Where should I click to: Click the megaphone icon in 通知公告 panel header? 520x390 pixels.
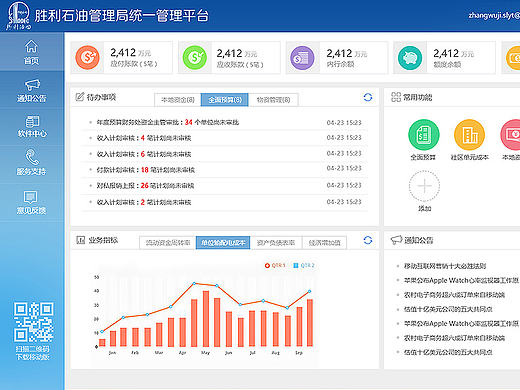[396, 240]
